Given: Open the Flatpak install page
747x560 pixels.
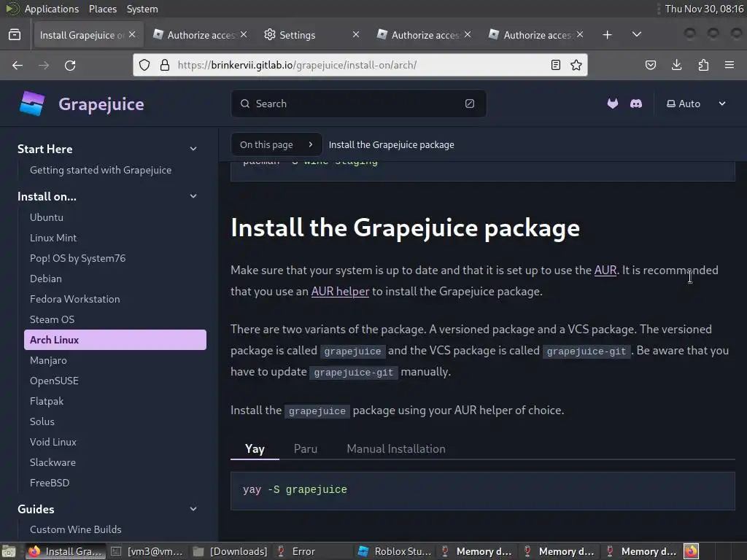Looking at the screenshot, I should (46, 402).
